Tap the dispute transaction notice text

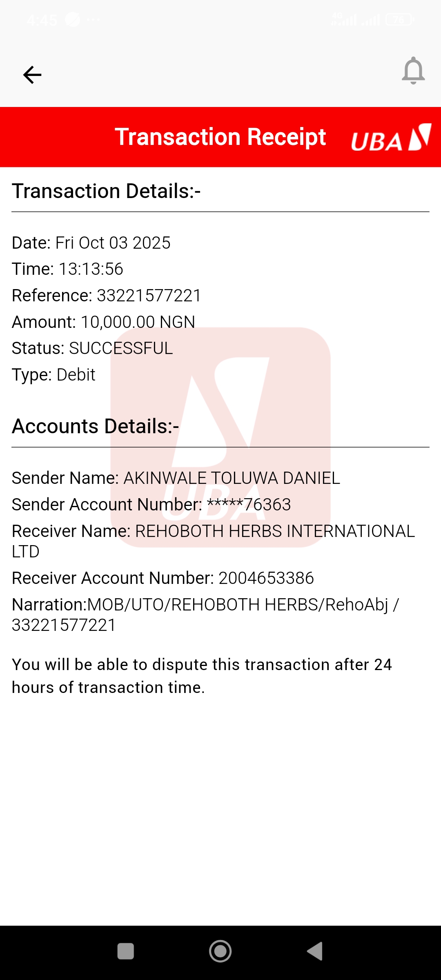[202, 676]
